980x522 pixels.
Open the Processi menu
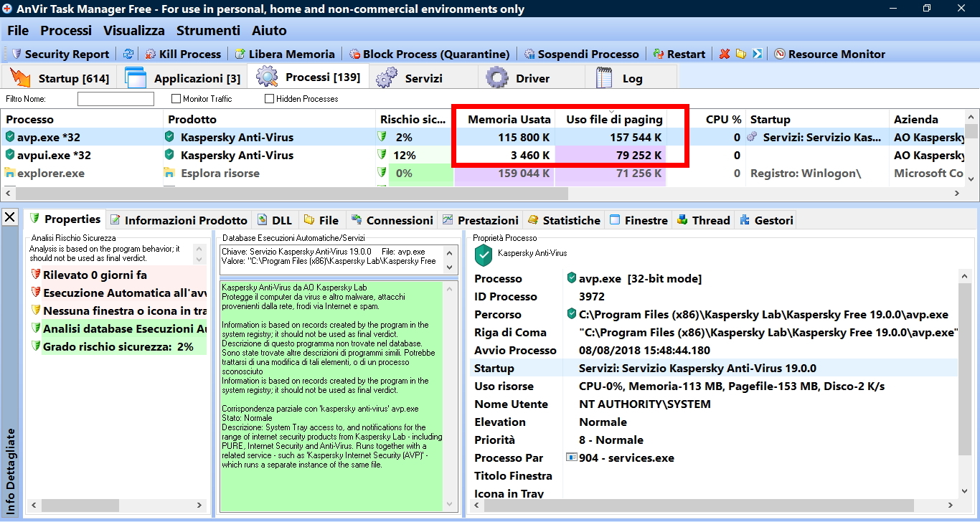pyautogui.click(x=66, y=31)
